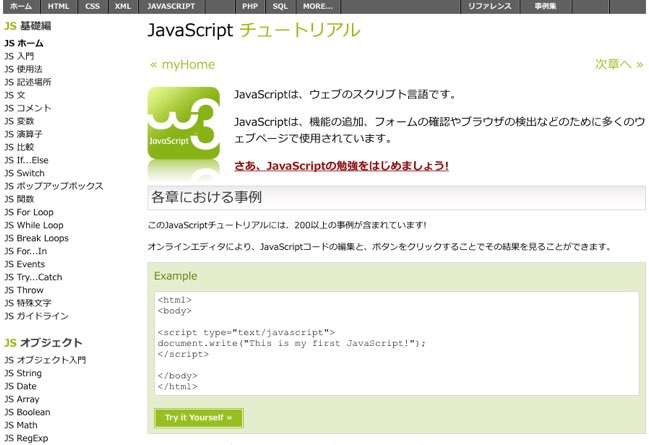Click the Example label above the code

(175, 276)
